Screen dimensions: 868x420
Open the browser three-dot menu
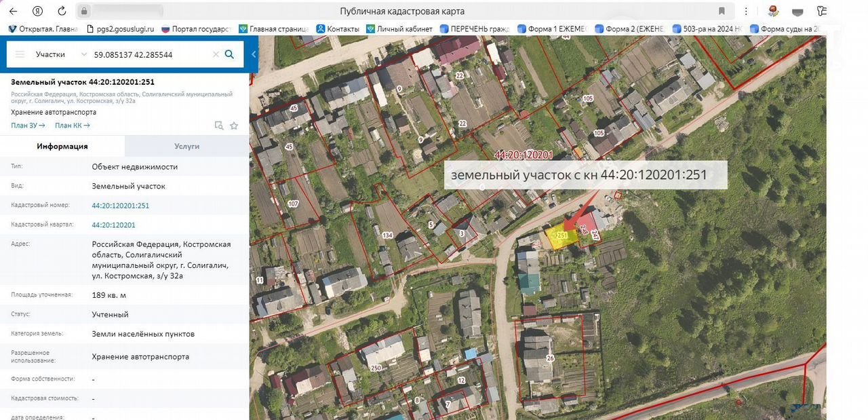(x=746, y=11)
